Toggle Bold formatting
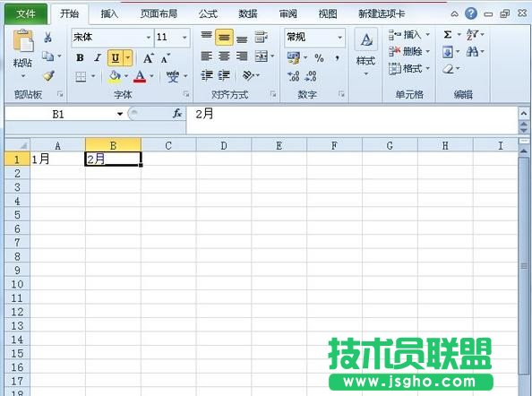 (x=80, y=58)
